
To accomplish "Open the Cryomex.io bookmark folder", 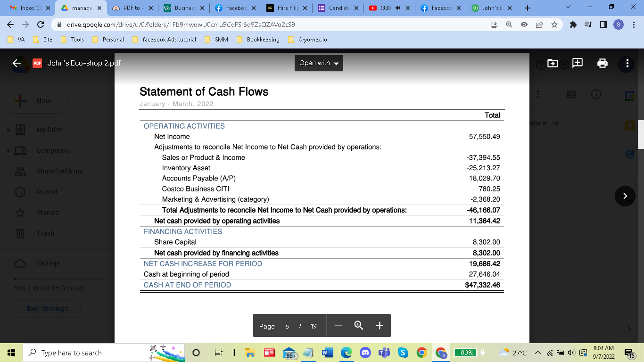I will (x=307, y=40).
